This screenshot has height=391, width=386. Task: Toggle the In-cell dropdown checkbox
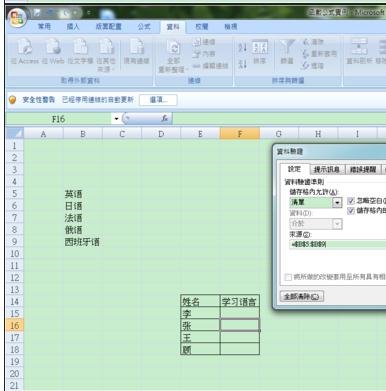click(x=351, y=210)
